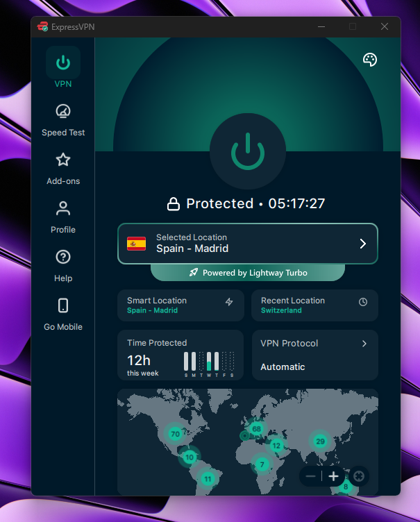Open the VPN tab in sidebar
The image size is (420, 522).
point(63,67)
